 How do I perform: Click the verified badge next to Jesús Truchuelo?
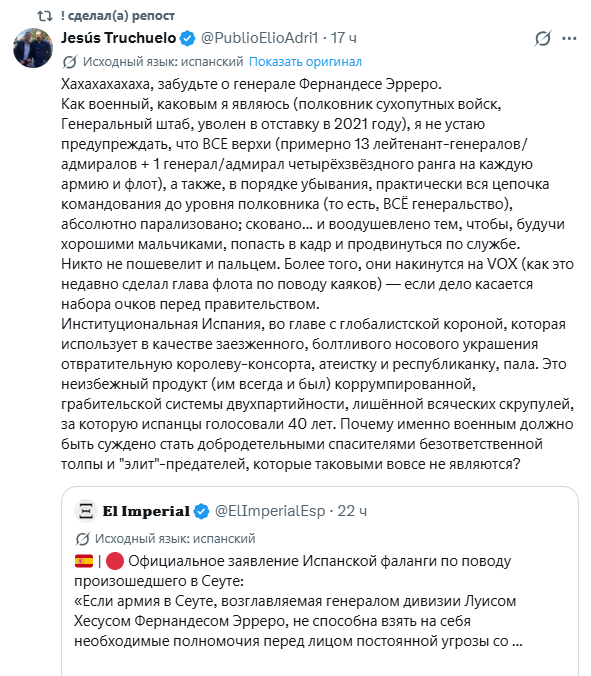coord(187,38)
